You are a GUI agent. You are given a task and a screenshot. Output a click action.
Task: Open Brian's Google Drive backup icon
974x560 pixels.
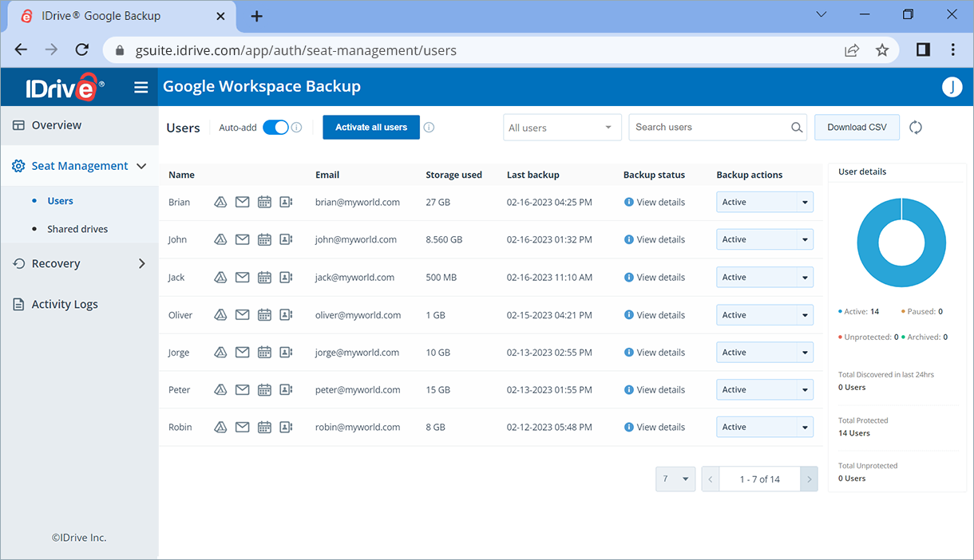(x=220, y=202)
